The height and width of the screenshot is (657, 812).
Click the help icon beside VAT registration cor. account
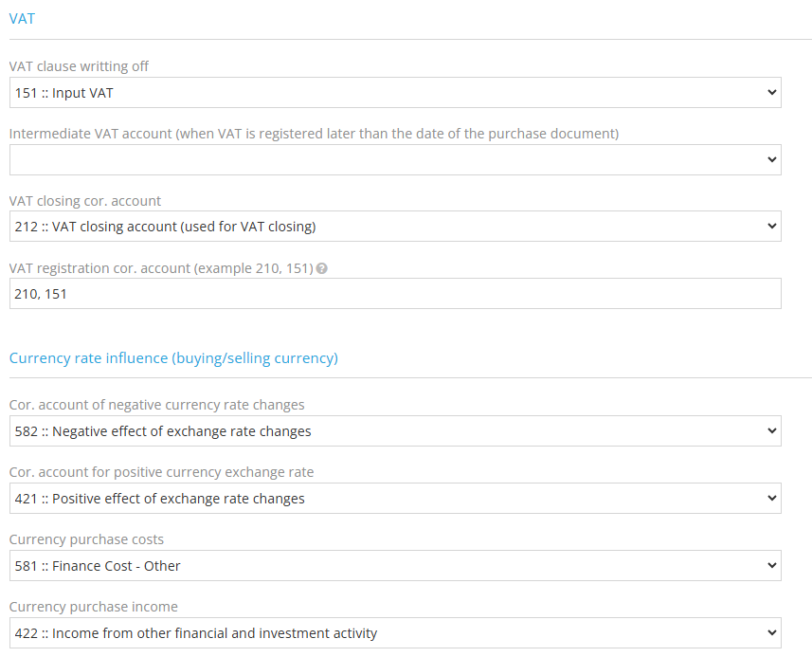tap(321, 268)
